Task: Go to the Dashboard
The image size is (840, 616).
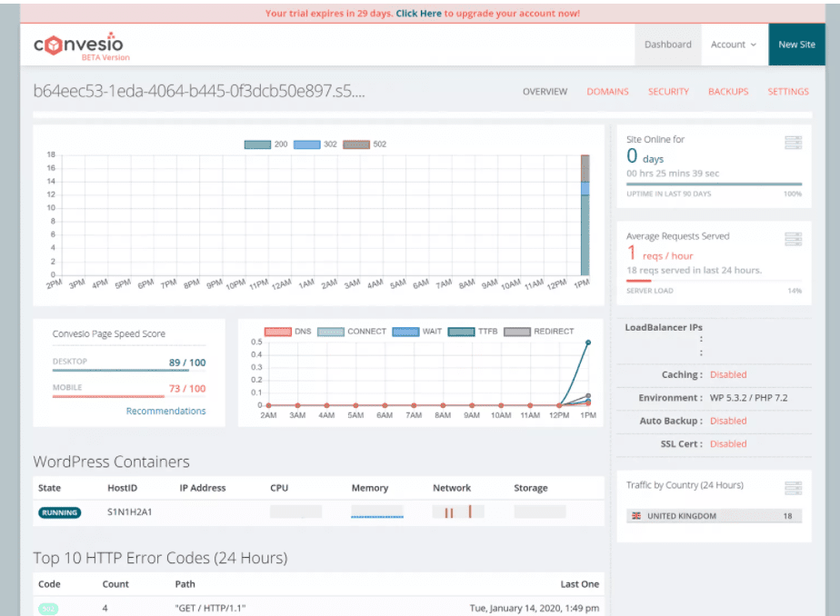Action: click(668, 45)
